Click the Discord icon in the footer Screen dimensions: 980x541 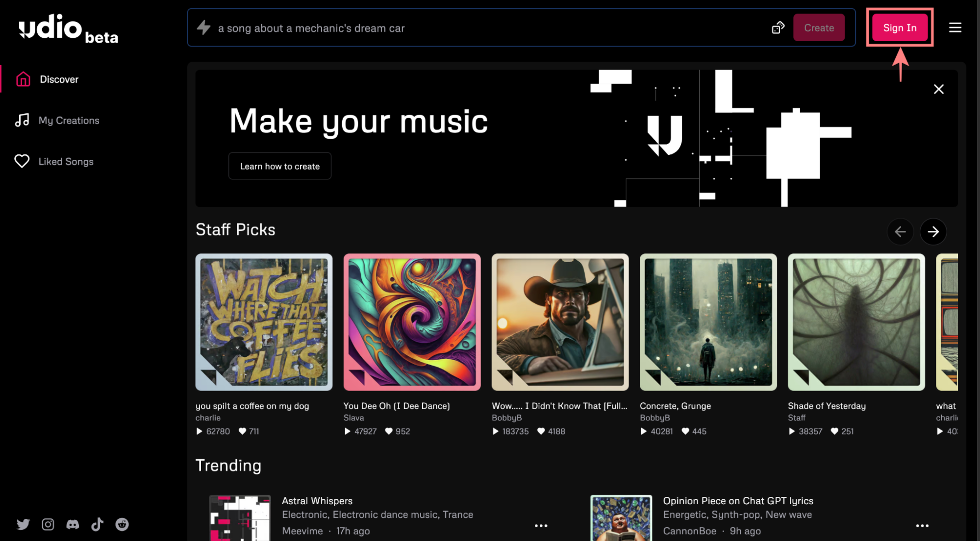[72, 524]
